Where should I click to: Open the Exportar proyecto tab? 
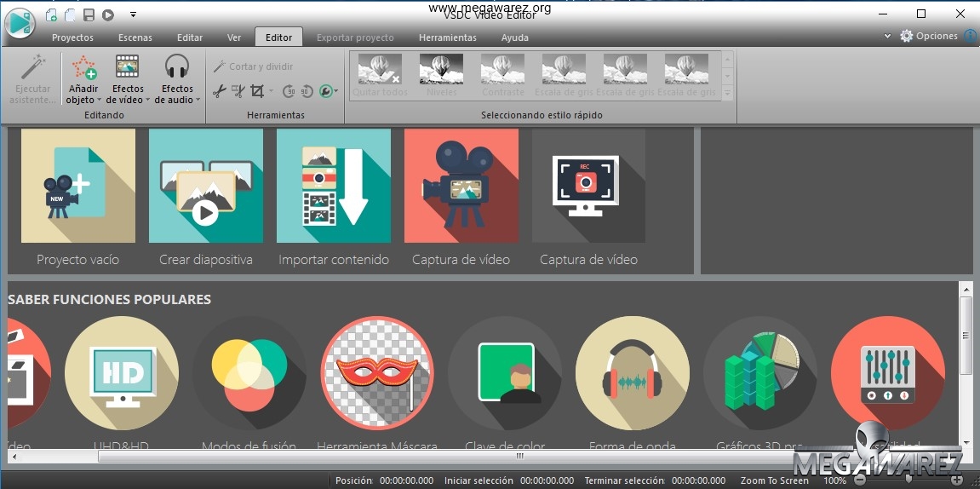[355, 37]
